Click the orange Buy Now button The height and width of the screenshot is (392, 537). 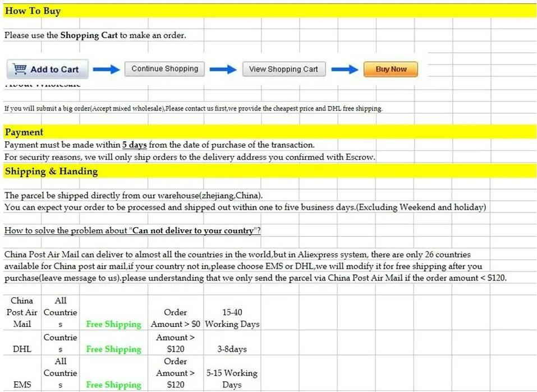tap(391, 69)
